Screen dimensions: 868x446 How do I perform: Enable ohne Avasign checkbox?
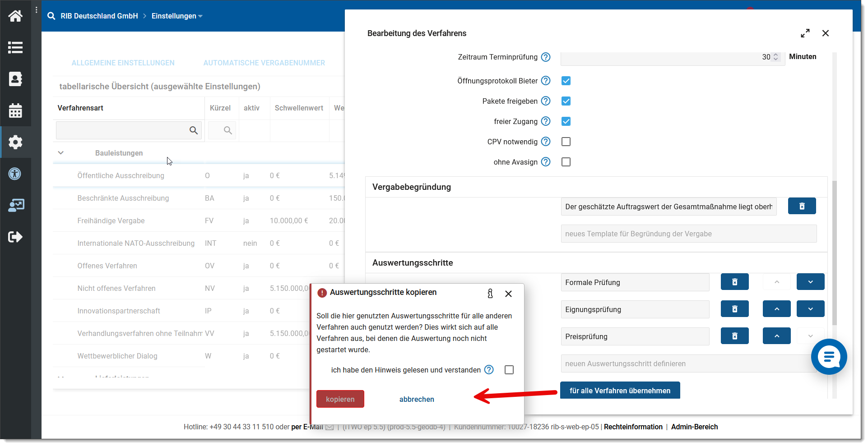tap(566, 162)
